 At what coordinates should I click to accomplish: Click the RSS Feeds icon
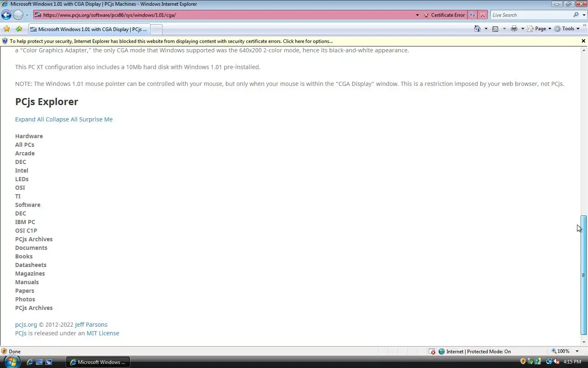pyautogui.click(x=495, y=29)
